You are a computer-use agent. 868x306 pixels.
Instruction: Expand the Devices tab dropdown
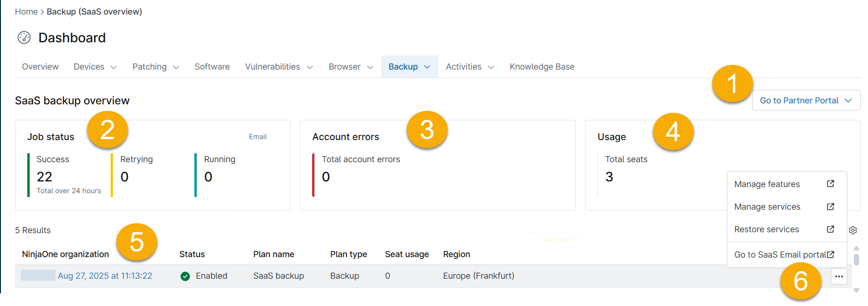tap(113, 67)
